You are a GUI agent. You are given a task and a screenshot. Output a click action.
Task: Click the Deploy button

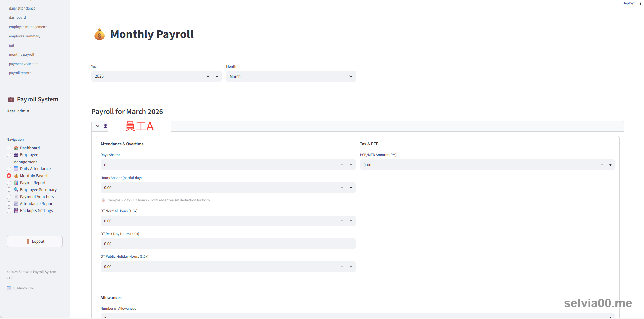[628, 3]
